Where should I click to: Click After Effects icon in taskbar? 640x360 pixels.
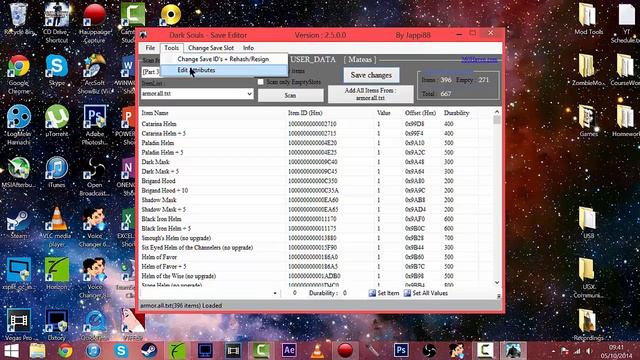click(289, 350)
